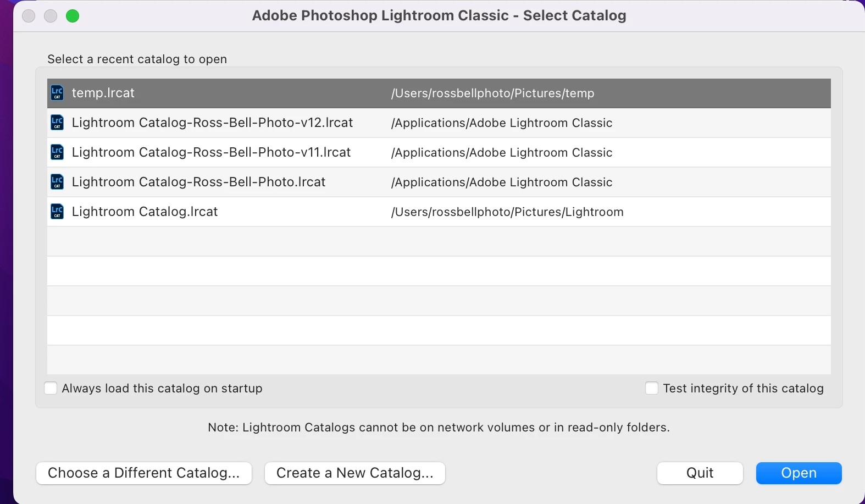Check Test integrity of this catalog
Viewport: 865px width, 504px height.
pyautogui.click(x=652, y=389)
